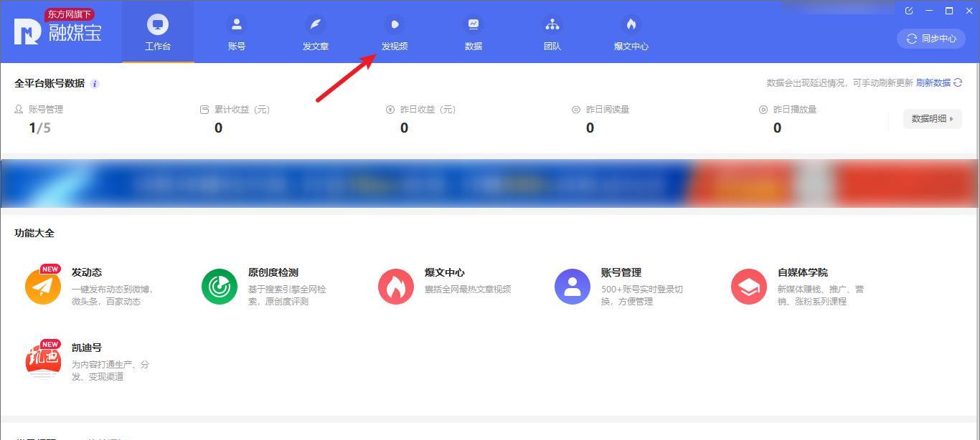This screenshot has height=440, width=980.
Task: Click the 东方网旗下 red badge
Action: (70, 14)
